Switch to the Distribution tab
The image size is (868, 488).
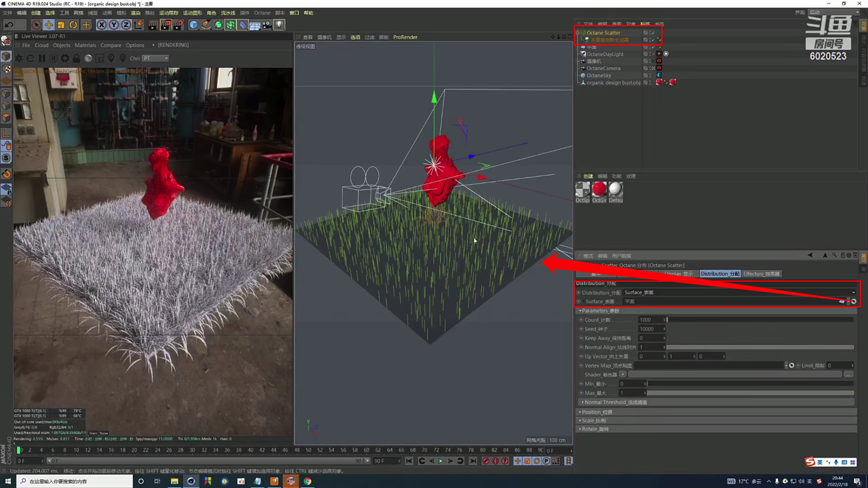tap(720, 274)
